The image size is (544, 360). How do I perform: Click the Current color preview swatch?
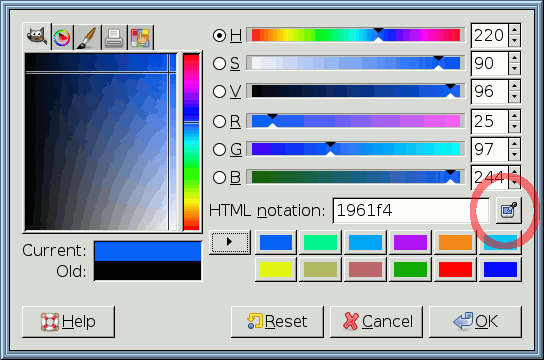(148, 251)
